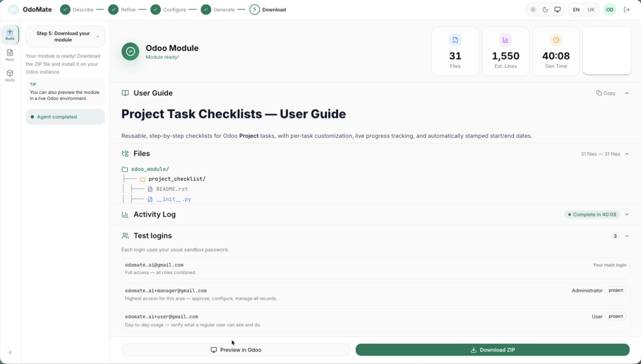Collapse Step 5 Download your module panel

98,37
